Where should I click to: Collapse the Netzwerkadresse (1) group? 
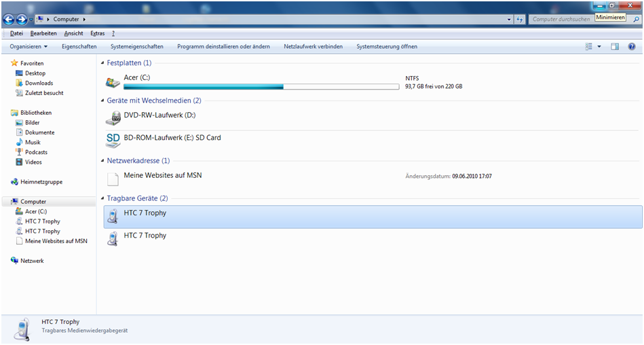coord(102,161)
